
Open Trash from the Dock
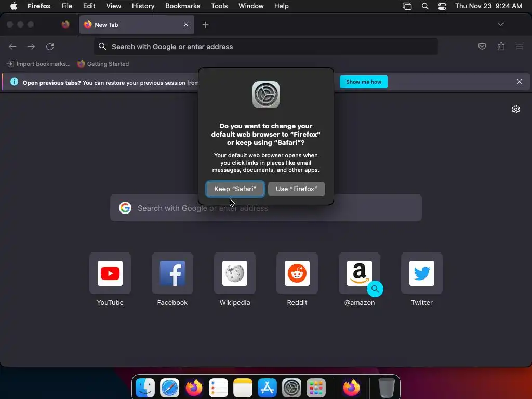click(x=387, y=388)
